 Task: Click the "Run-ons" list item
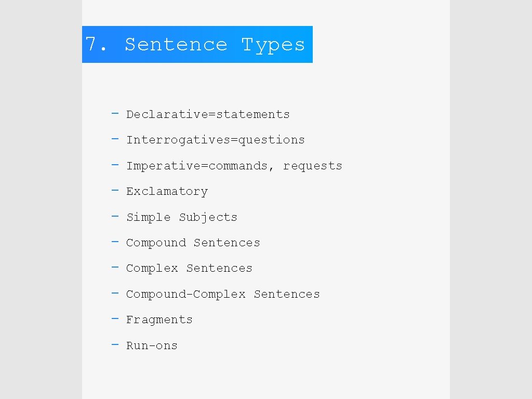[x=152, y=345]
